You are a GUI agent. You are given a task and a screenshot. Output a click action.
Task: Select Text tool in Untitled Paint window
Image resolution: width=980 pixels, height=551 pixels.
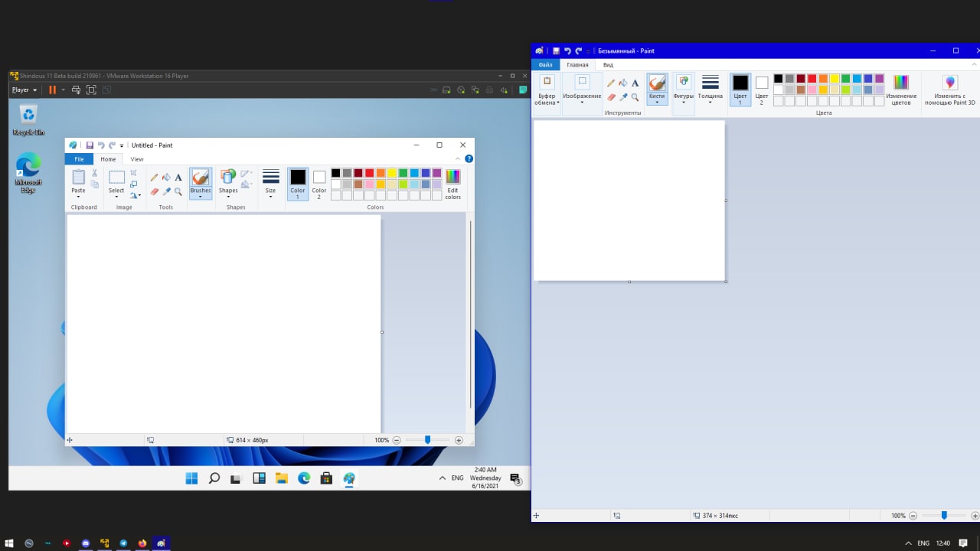(178, 177)
